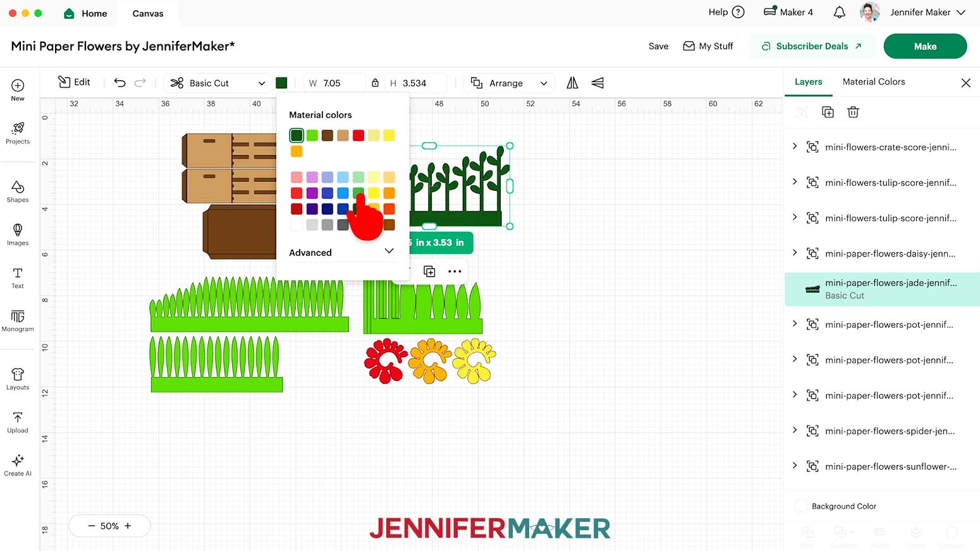Flip the selection horizontally
This screenshot has width=980, height=551.
click(x=572, y=83)
